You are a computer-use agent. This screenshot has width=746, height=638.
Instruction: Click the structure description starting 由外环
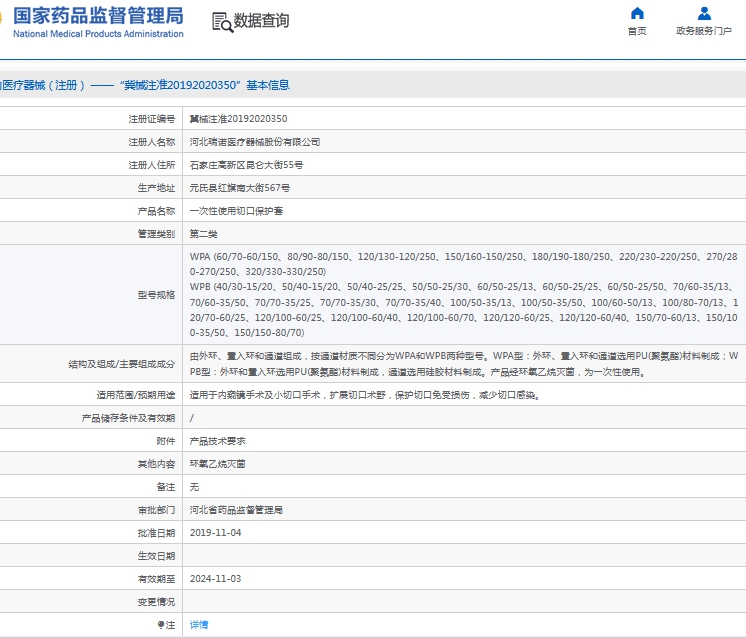(x=463, y=364)
